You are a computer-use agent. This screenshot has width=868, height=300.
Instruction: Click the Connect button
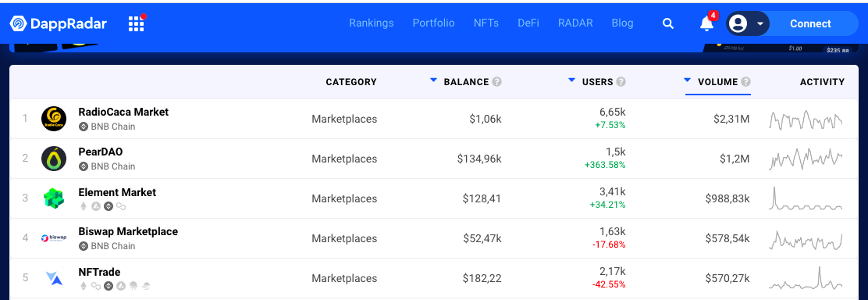click(x=810, y=24)
